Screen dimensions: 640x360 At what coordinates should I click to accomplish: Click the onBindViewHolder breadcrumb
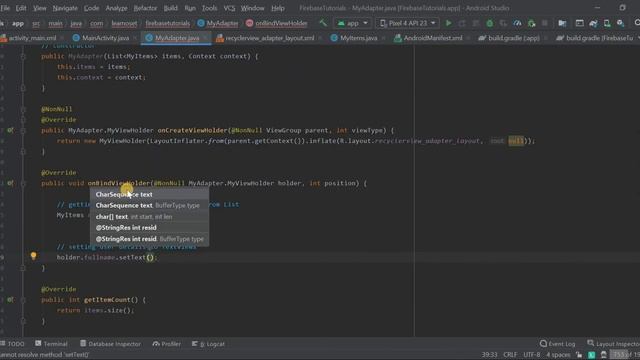point(277,24)
